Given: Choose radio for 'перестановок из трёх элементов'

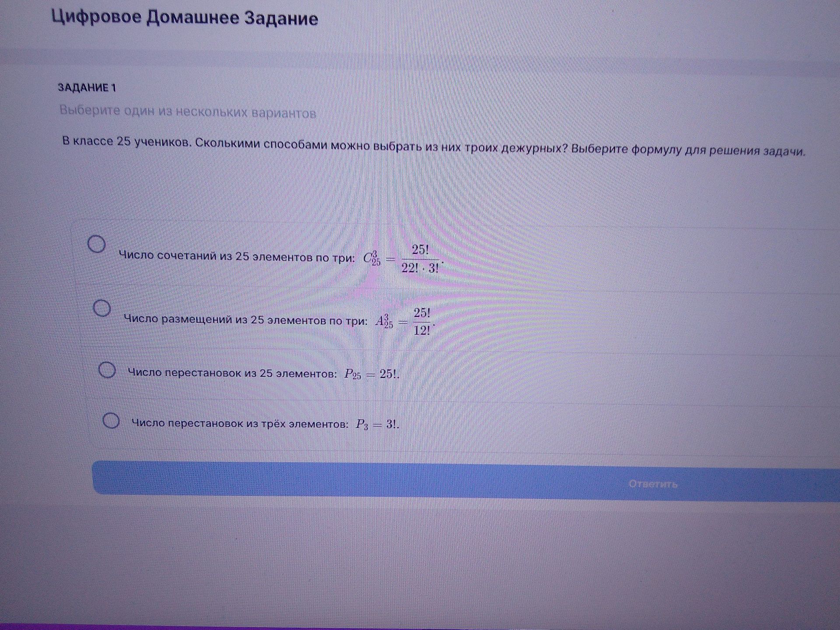Looking at the screenshot, I should [111, 421].
